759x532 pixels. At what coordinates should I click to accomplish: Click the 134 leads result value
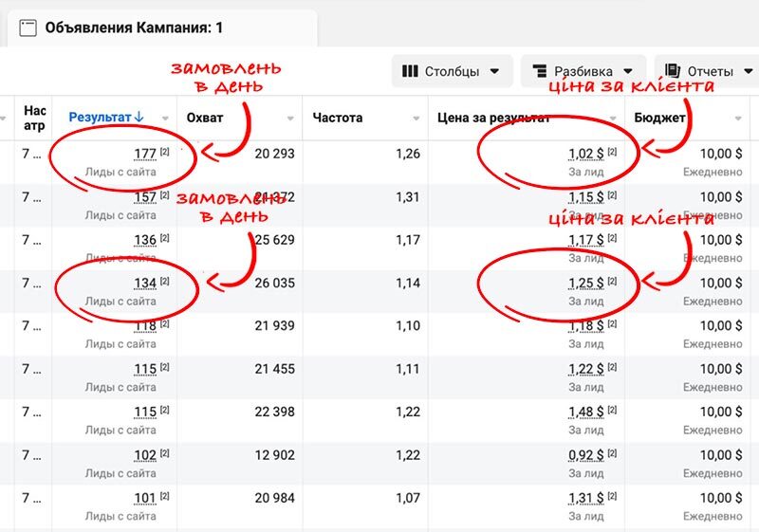click(x=144, y=283)
